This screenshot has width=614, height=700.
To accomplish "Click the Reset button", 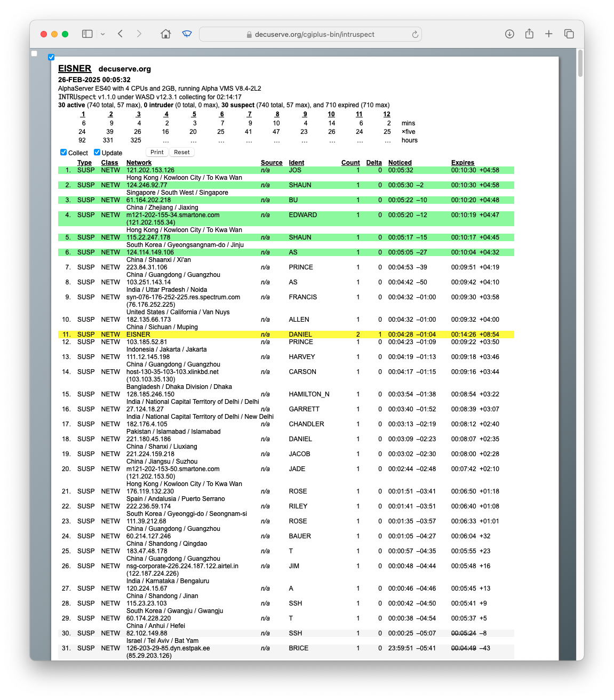I will (x=182, y=152).
